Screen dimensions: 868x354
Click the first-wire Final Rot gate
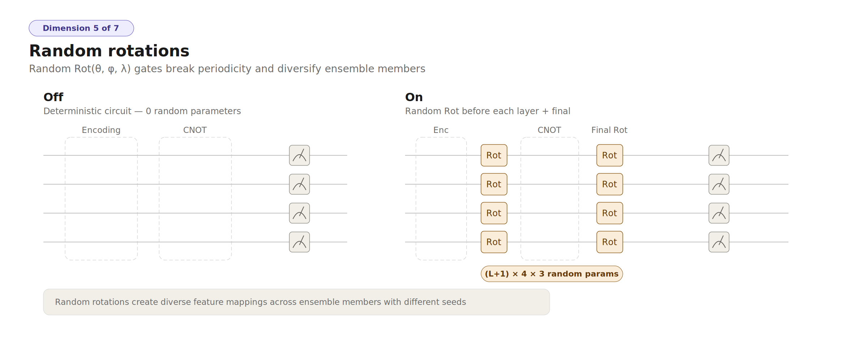tap(610, 155)
